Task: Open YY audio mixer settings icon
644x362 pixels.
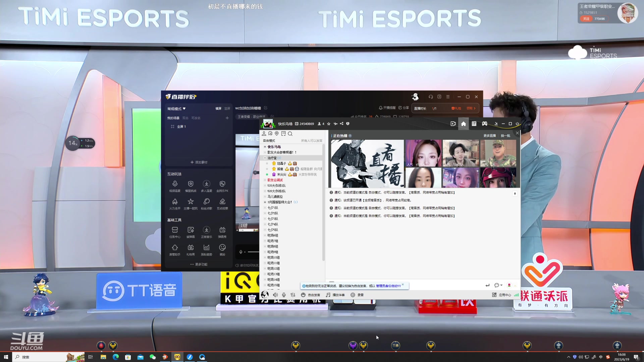Action: [x=293, y=295]
